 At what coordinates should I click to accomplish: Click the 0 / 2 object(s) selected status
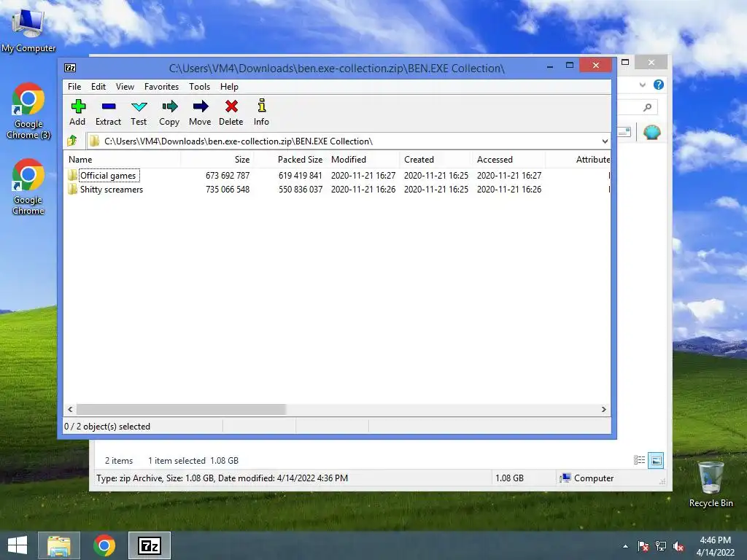pos(107,426)
